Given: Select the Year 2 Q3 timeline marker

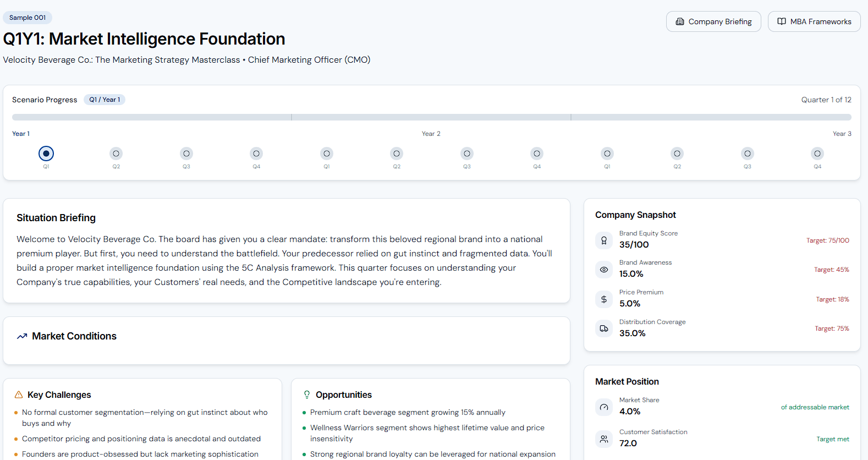Looking at the screenshot, I should click(467, 154).
